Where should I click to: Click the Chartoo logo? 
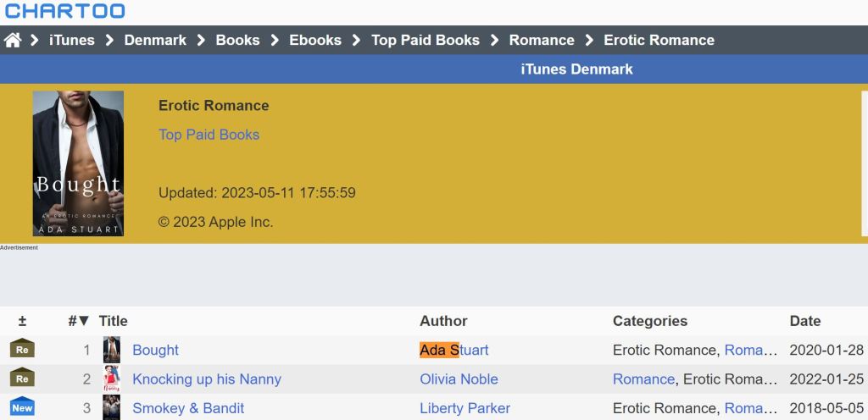pyautogui.click(x=64, y=11)
